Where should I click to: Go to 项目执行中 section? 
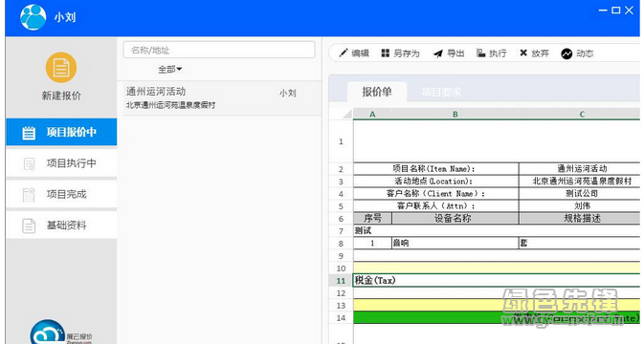[61, 163]
